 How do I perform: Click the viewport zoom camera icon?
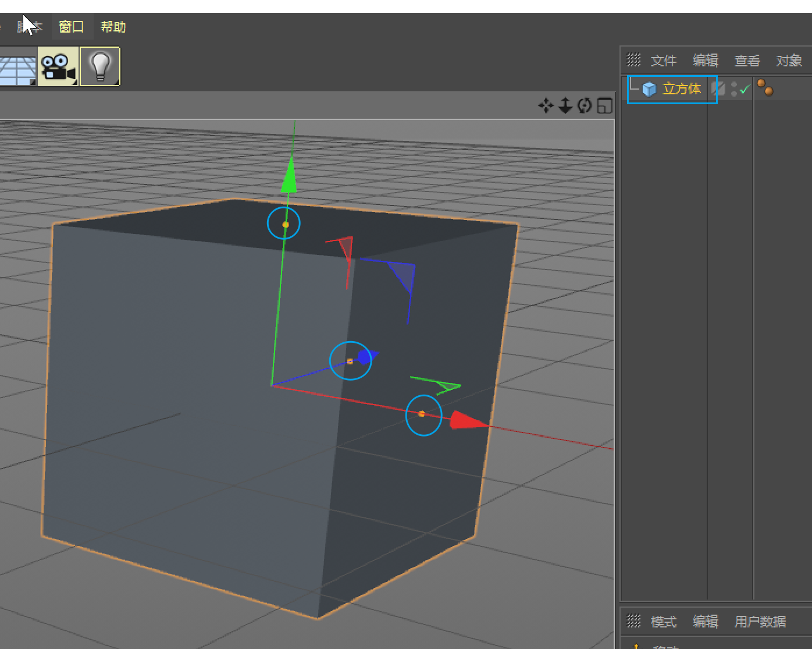click(x=565, y=105)
